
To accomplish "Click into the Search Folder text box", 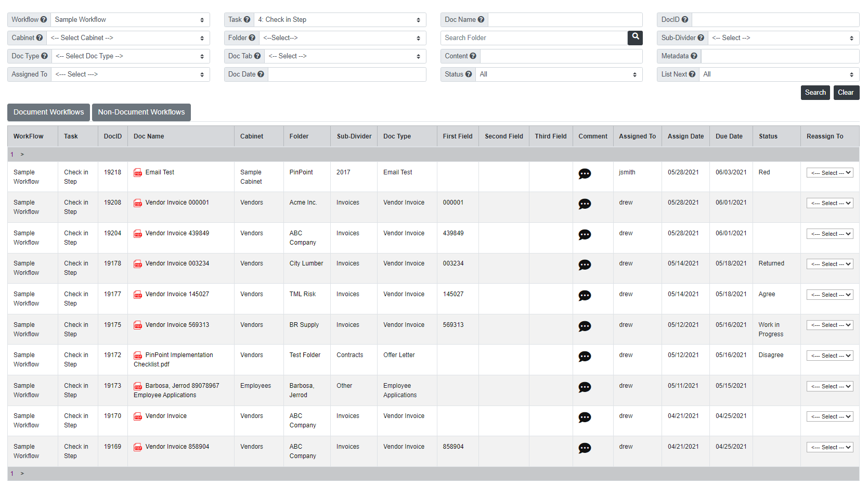I will click(534, 38).
